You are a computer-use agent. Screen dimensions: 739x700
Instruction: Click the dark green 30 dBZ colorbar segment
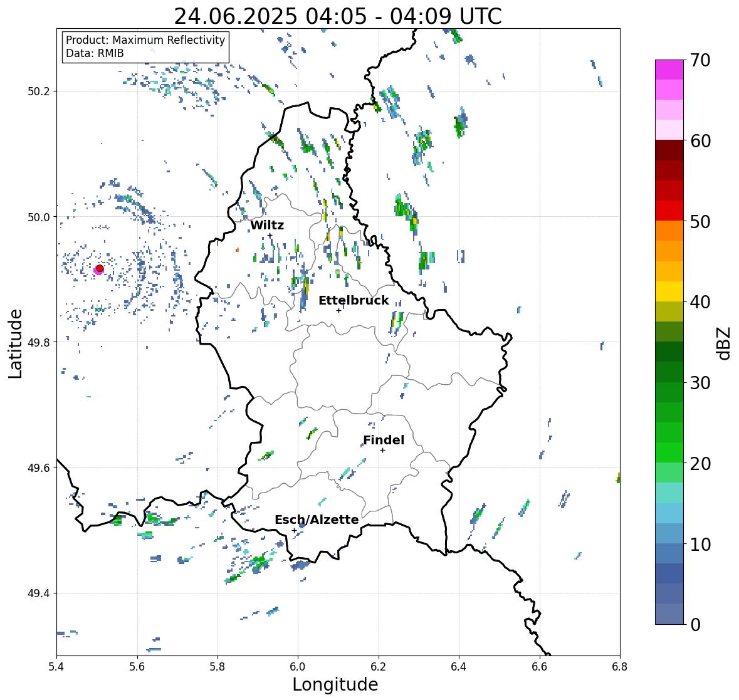669,372
